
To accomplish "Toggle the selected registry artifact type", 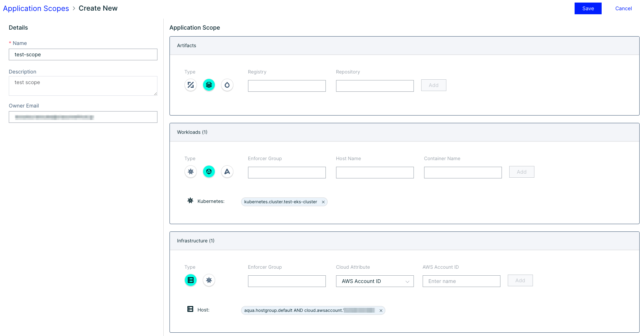I will tap(209, 84).
